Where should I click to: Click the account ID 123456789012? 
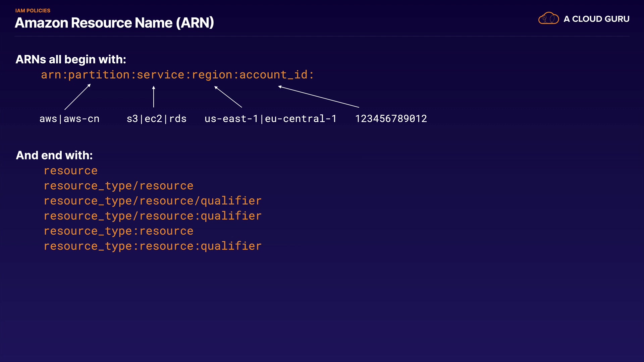391,119
